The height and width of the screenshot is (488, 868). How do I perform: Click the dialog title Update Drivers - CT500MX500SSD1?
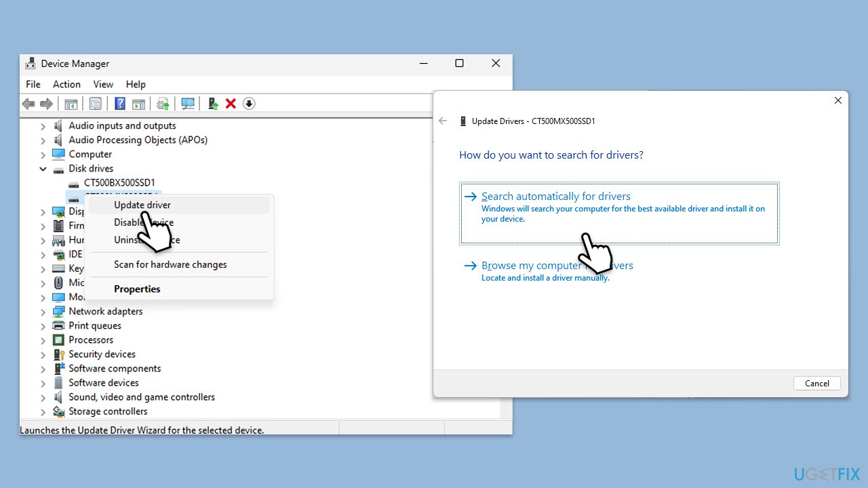click(x=534, y=121)
